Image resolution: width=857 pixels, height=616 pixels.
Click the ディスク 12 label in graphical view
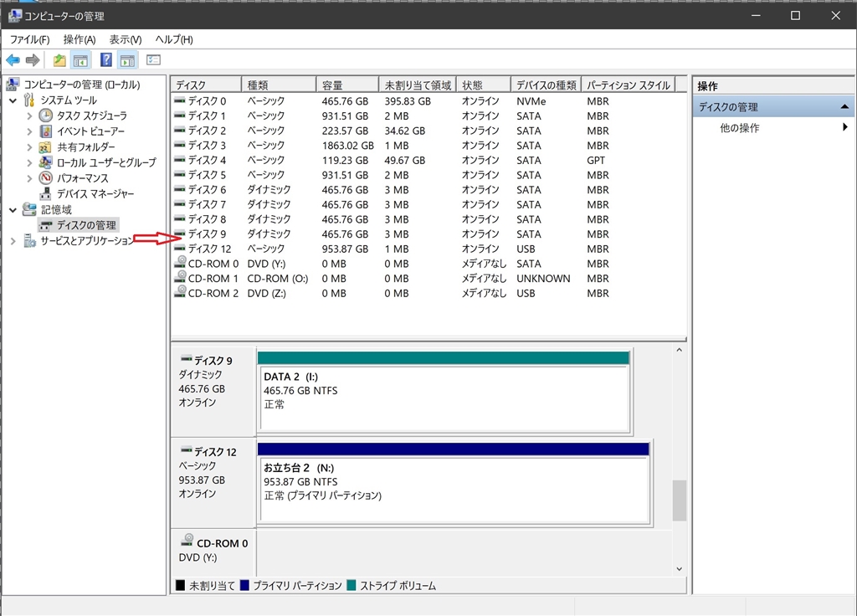[x=215, y=452]
